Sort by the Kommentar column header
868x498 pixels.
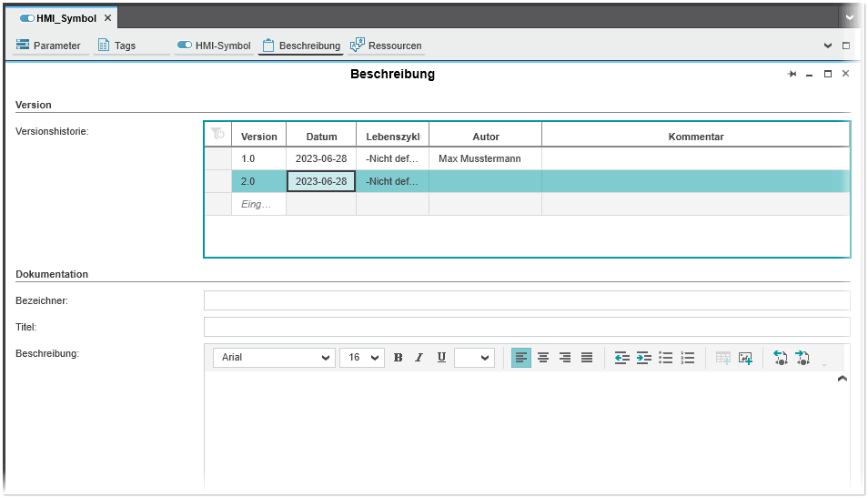695,137
